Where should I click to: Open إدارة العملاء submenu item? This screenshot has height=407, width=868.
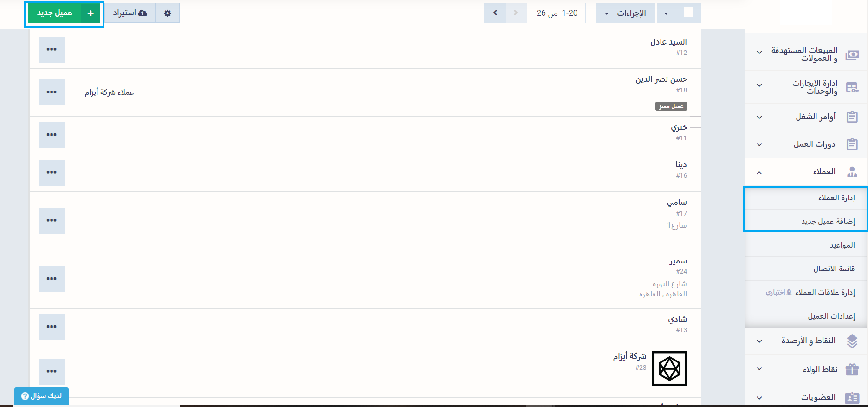[836, 198]
